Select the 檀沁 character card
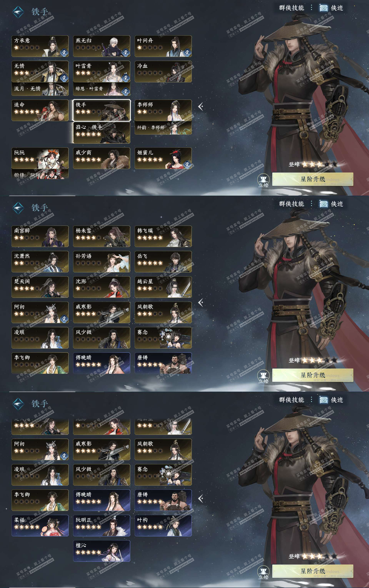This screenshot has height=588, width=369. pos(102,551)
